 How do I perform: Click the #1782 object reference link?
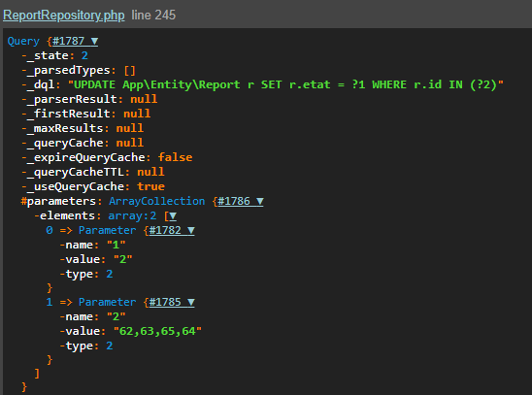pyautogui.click(x=165, y=231)
